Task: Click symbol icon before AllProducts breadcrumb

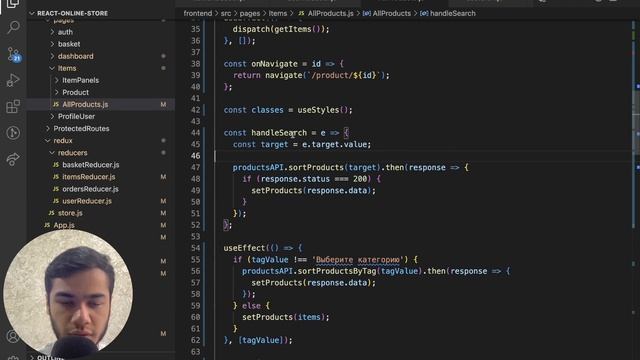Action: click(367, 13)
